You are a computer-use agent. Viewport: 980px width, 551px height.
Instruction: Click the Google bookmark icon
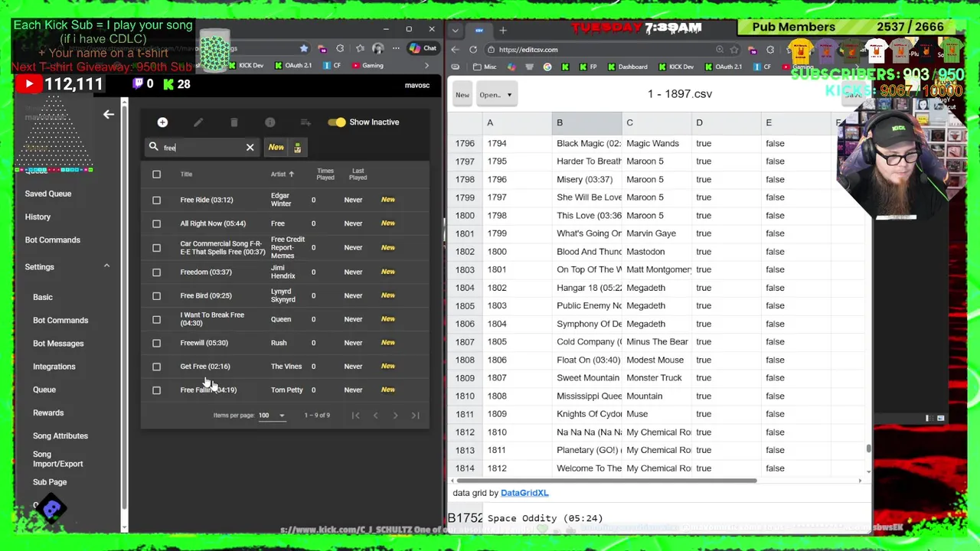pyautogui.click(x=547, y=67)
